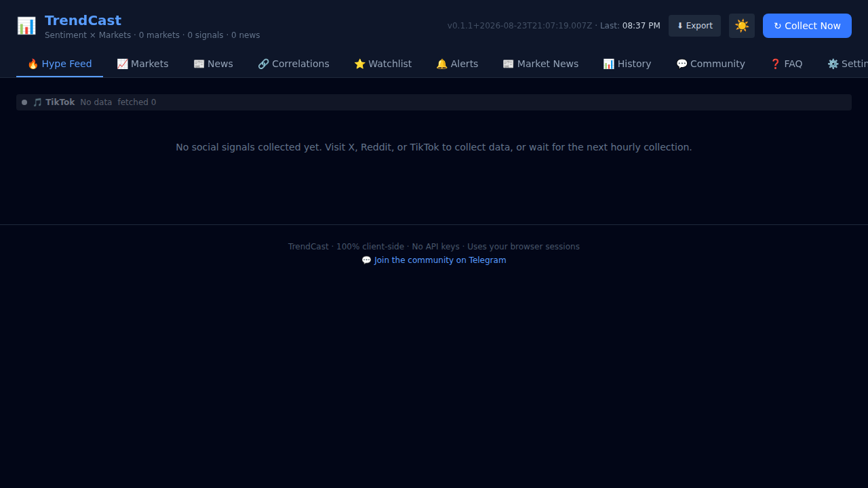Click the subtitle showing 0 markets 0 signals
This screenshot has width=868, height=488.
[152, 35]
